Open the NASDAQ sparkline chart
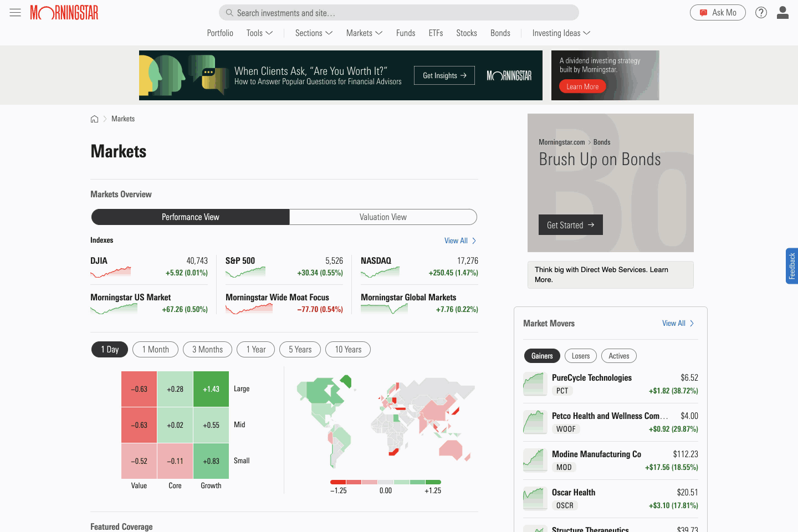 [x=380, y=272]
